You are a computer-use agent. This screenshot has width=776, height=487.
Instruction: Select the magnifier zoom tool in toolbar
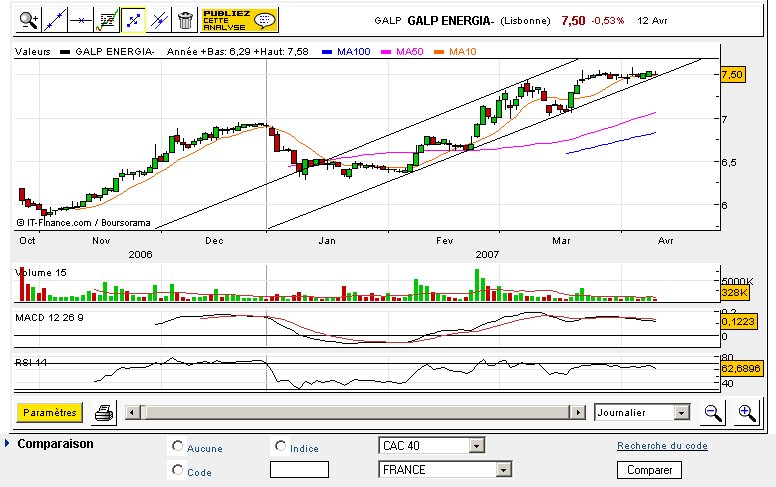[29, 20]
